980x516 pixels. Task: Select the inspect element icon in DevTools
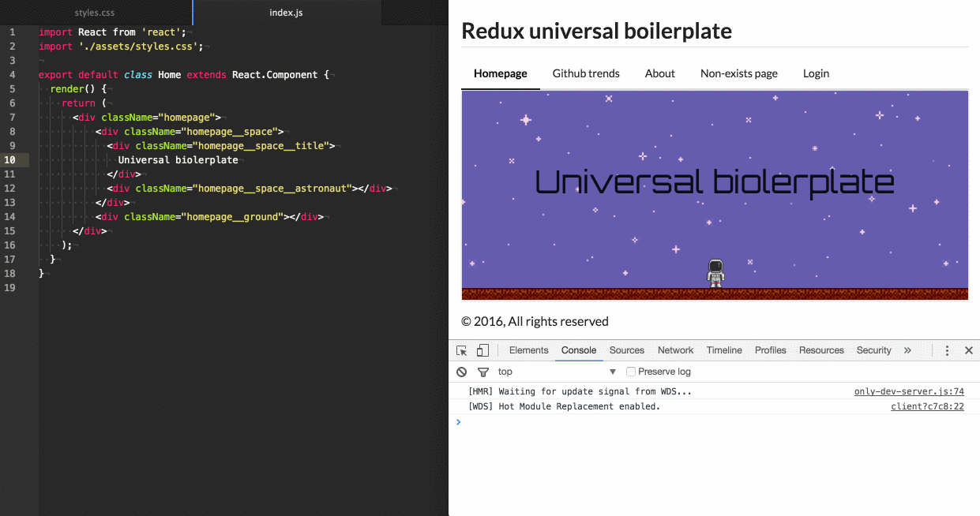(x=462, y=350)
